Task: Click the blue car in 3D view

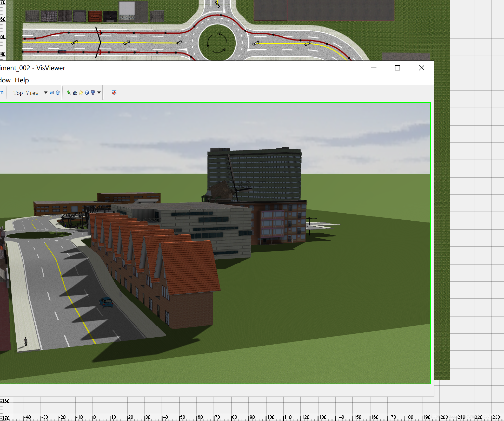Action: [106, 302]
